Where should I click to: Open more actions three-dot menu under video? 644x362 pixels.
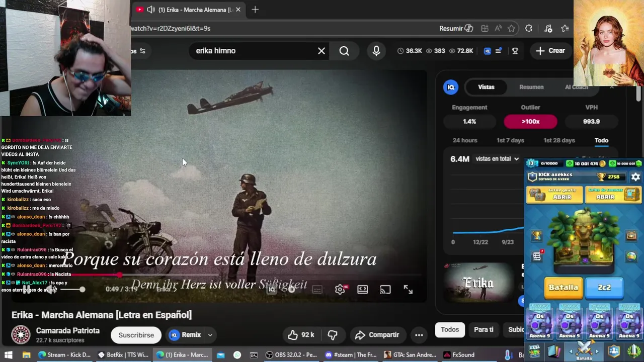[419, 335]
